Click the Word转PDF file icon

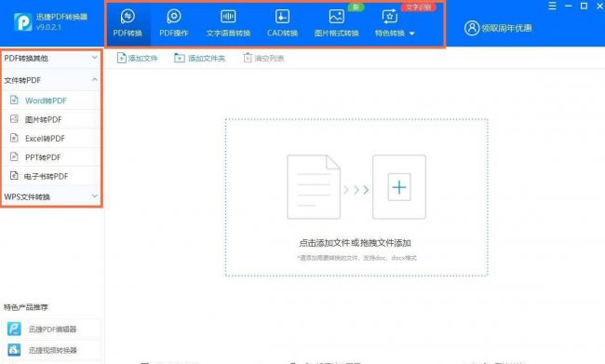(x=14, y=100)
